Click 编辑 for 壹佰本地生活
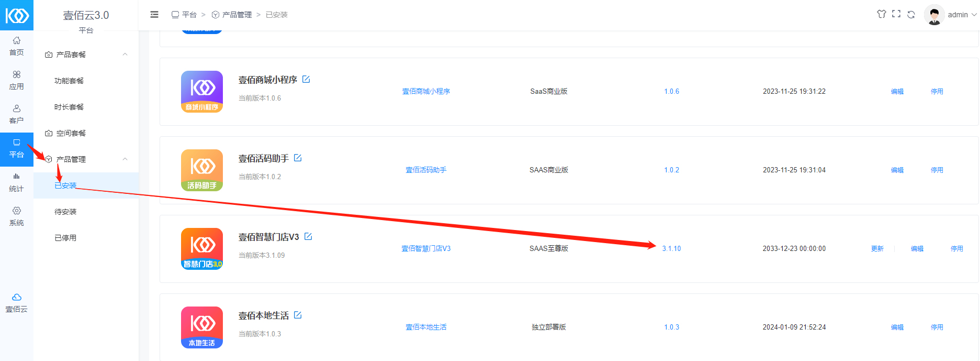This screenshot has height=361, width=980. tap(897, 327)
